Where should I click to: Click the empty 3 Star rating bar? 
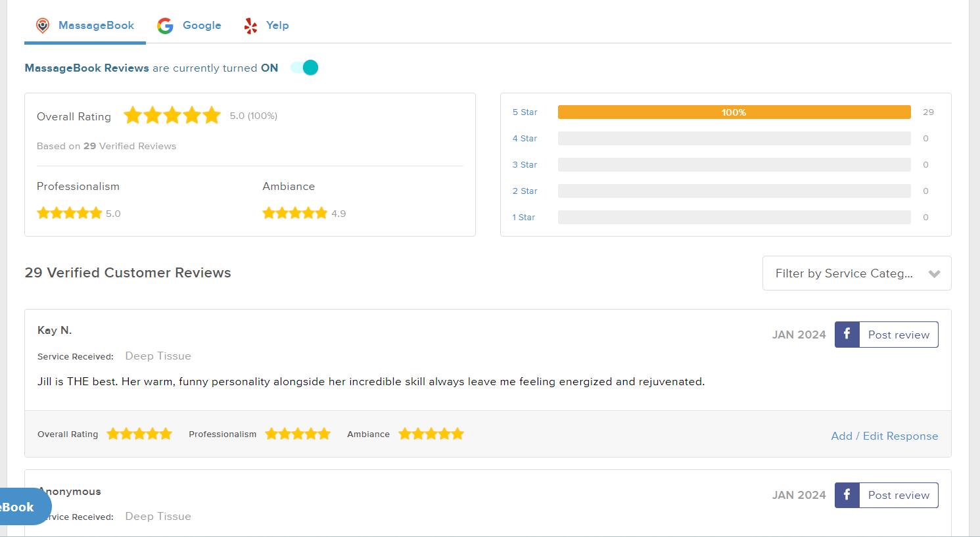(x=734, y=165)
